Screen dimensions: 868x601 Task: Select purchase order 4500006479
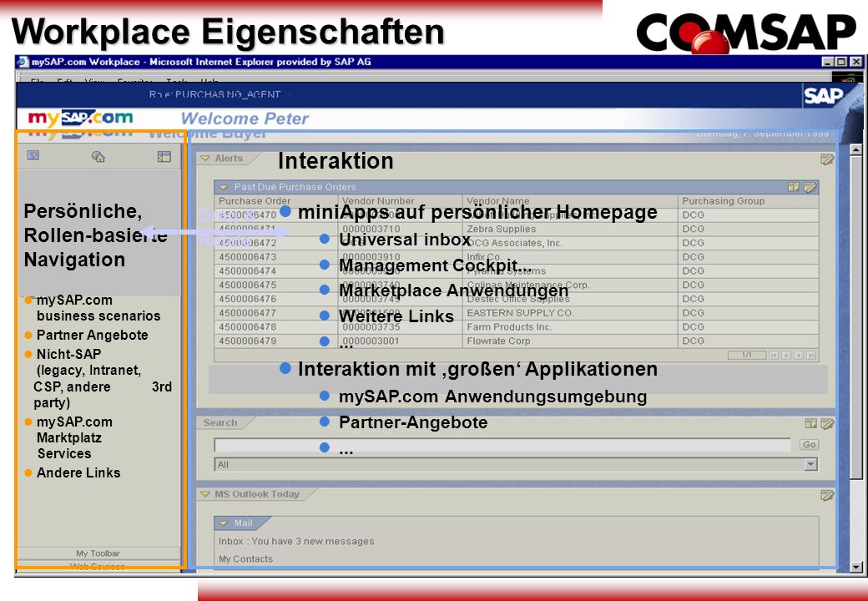[x=247, y=341]
